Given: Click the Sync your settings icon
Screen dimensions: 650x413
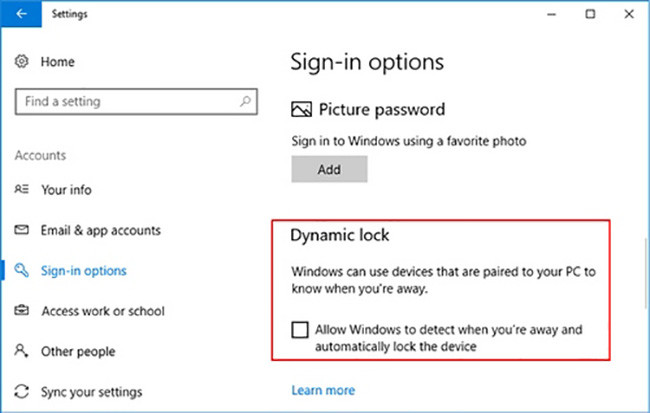Looking at the screenshot, I should pyautogui.click(x=22, y=392).
